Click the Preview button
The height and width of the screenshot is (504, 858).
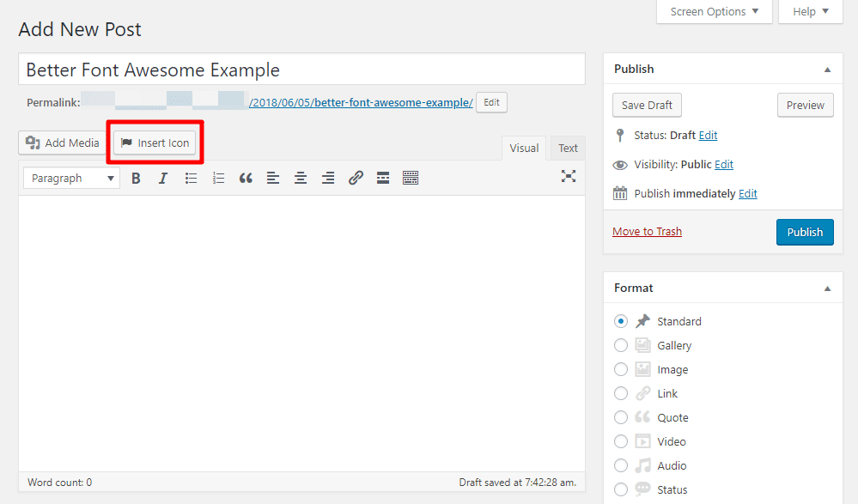805,105
